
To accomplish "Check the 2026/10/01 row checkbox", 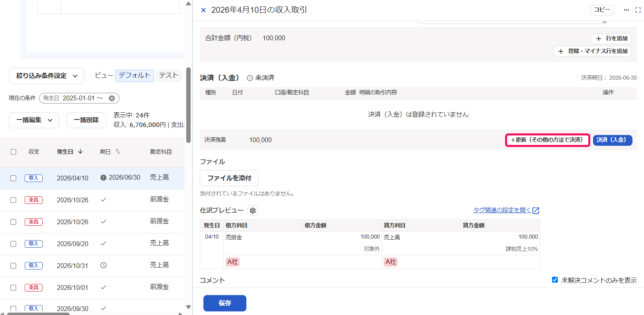I will 14,288.
